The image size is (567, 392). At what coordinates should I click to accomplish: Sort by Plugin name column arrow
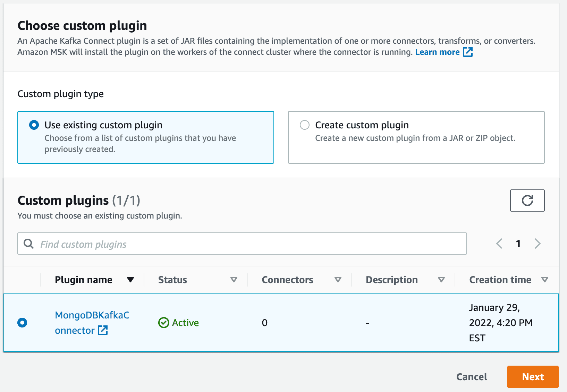[x=130, y=280]
